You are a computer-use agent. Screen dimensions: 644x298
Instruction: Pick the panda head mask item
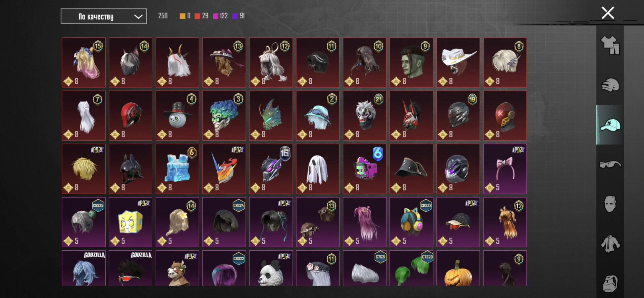[x=271, y=268]
